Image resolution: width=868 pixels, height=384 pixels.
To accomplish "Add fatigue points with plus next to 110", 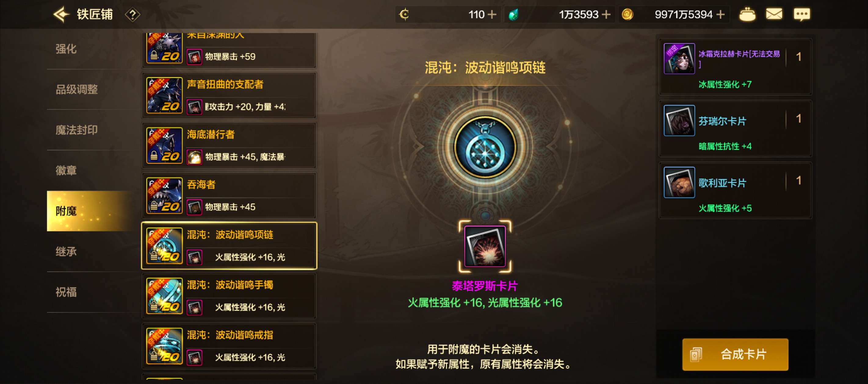I will coord(492,14).
